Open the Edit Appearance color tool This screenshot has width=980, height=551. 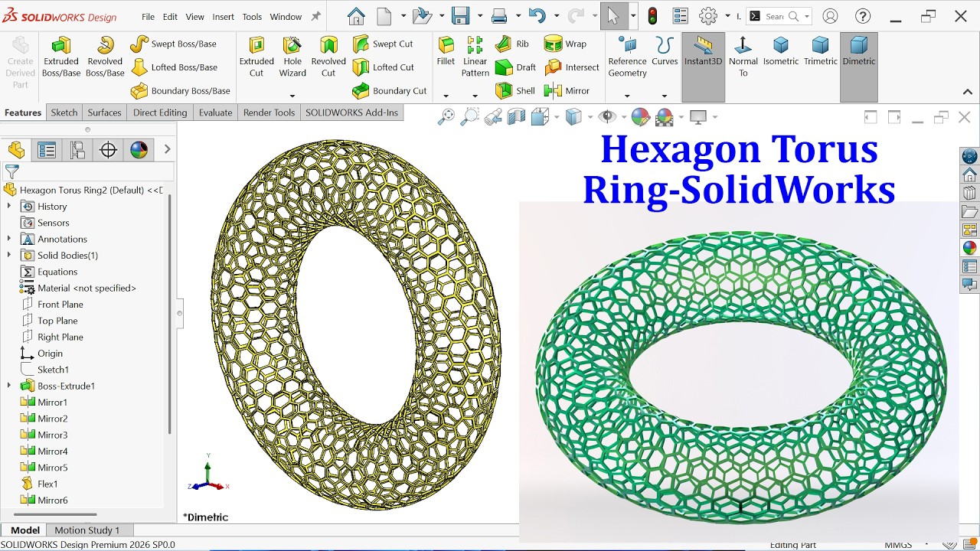click(x=640, y=116)
